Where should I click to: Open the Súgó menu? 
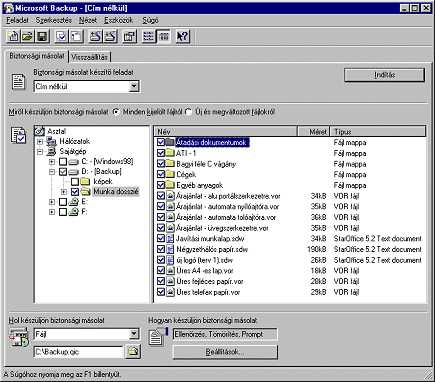coord(150,20)
